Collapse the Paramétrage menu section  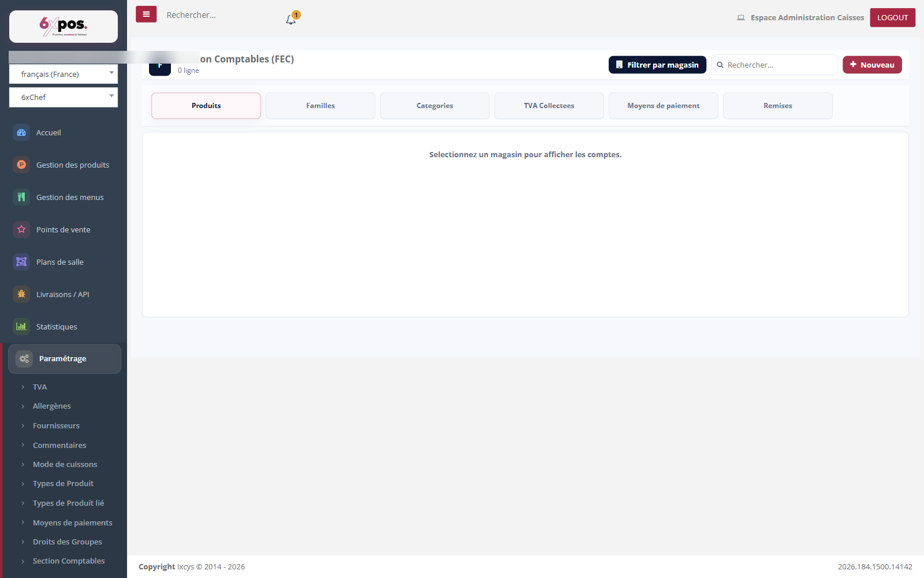click(65, 359)
